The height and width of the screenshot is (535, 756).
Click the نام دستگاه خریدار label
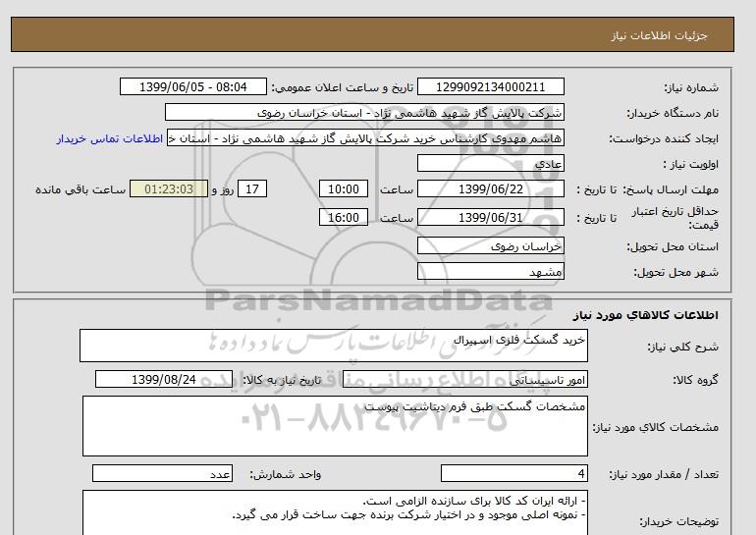coord(673,113)
